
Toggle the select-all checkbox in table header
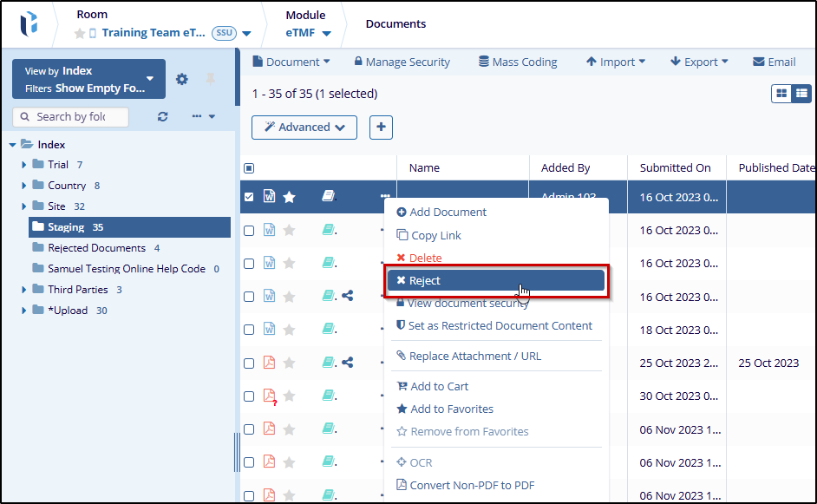pyautogui.click(x=249, y=168)
